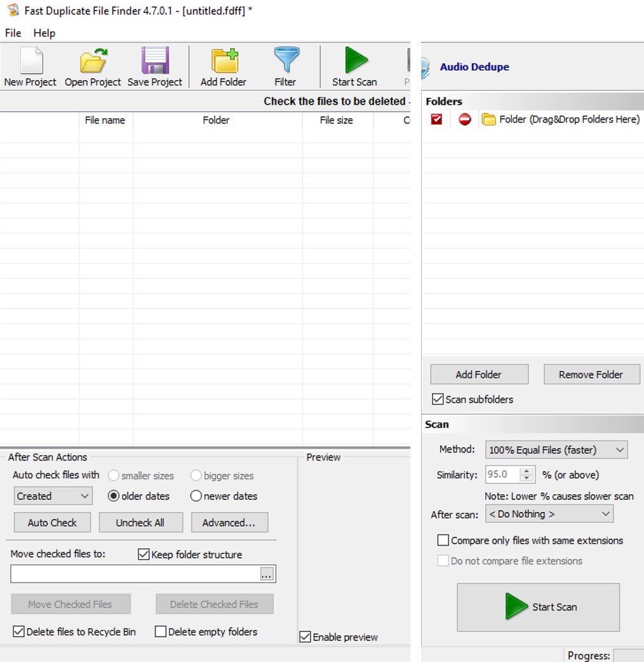Click Add Folder button under Folders list

tap(480, 374)
